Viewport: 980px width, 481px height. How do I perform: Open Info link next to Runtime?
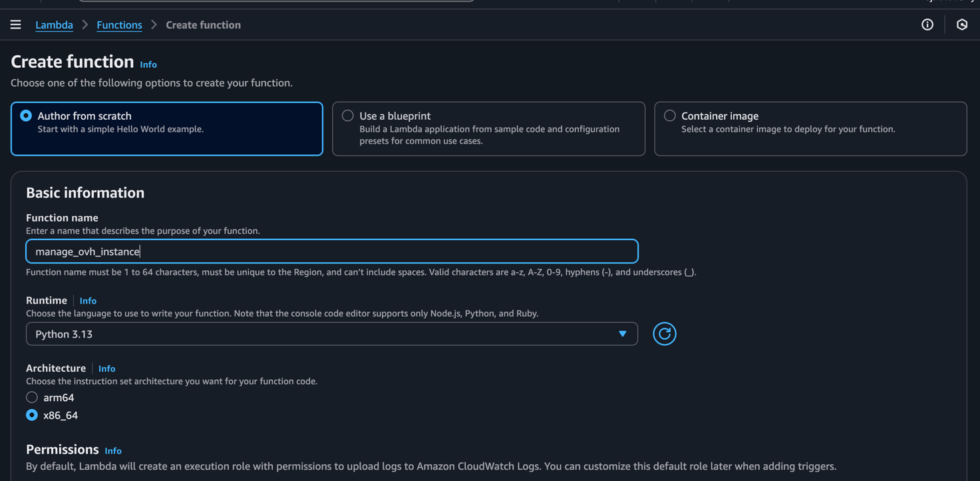tap(88, 301)
